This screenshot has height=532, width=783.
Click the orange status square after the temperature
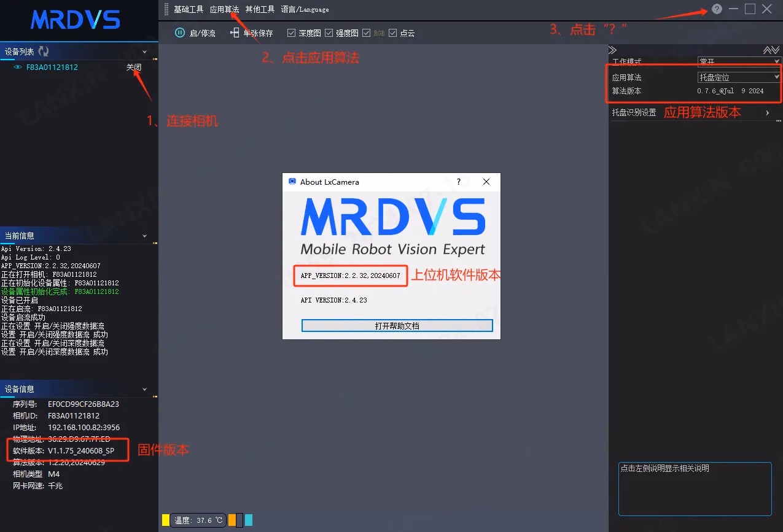(232, 520)
